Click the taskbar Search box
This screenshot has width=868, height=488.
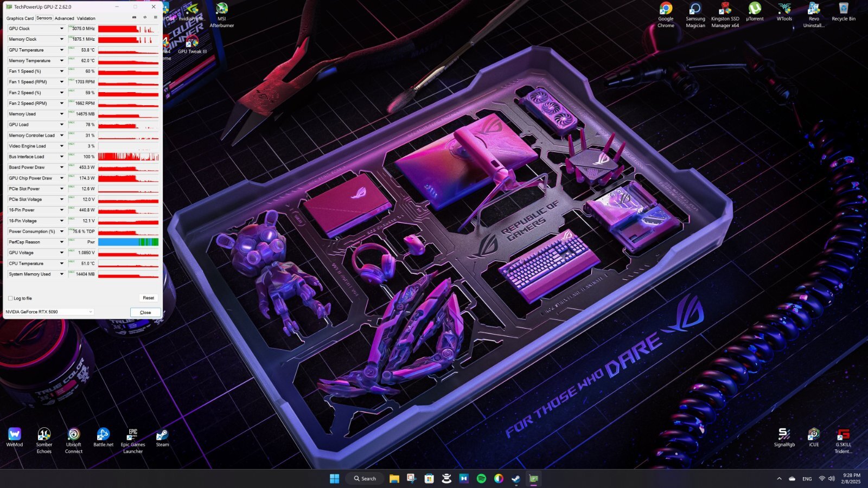point(365,478)
